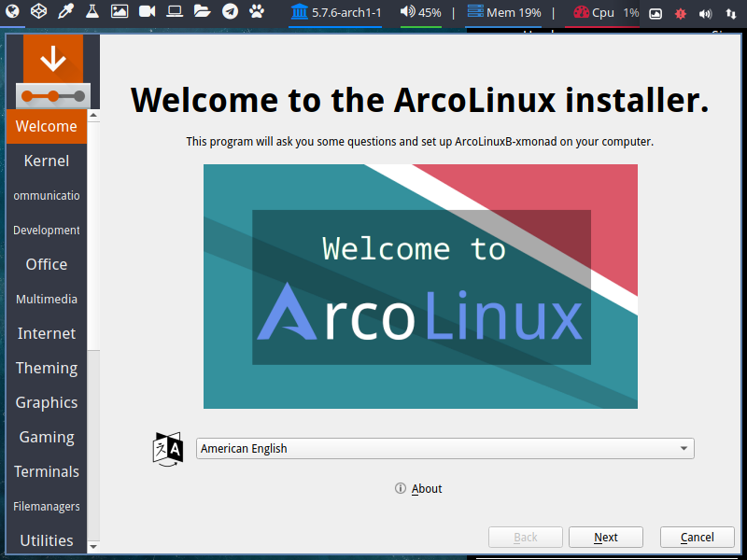This screenshot has width=747, height=560.
Task: Click the system tray speaker icon
Action: click(706, 14)
